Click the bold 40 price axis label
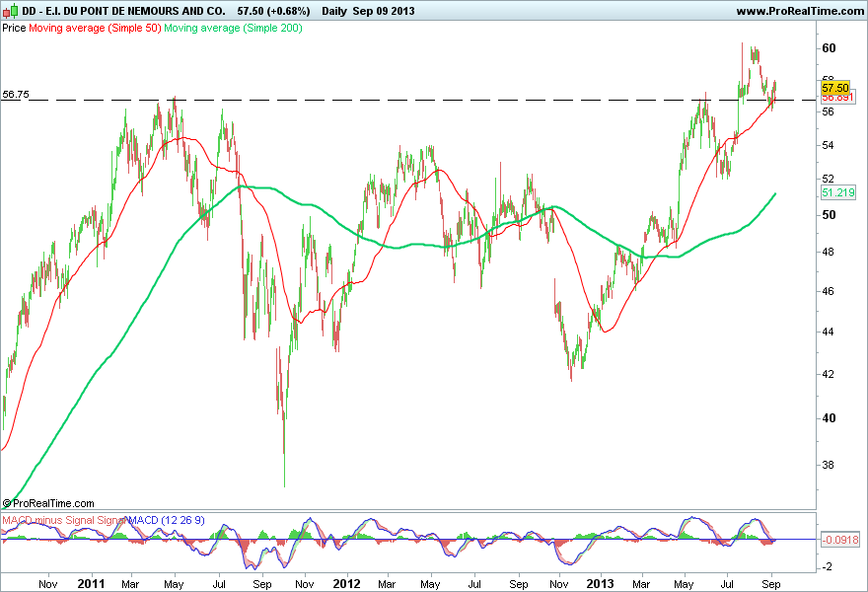This screenshot has width=868, height=592. (829, 418)
